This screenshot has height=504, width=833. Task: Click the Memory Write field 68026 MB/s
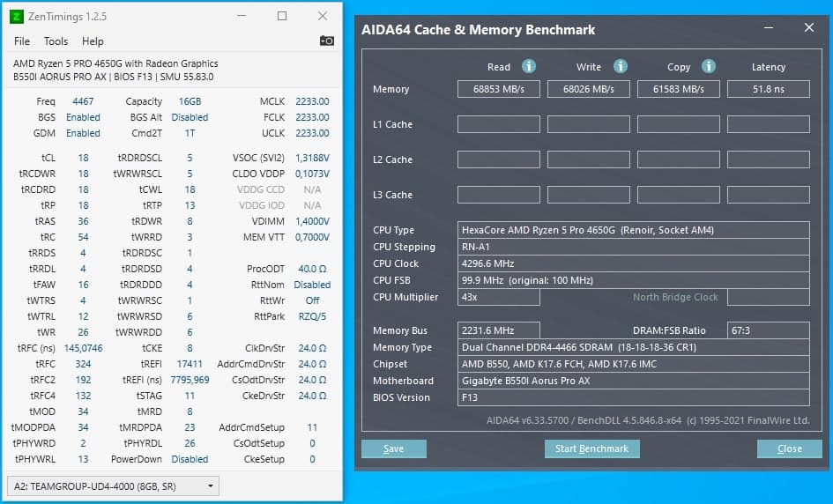tap(589, 89)
